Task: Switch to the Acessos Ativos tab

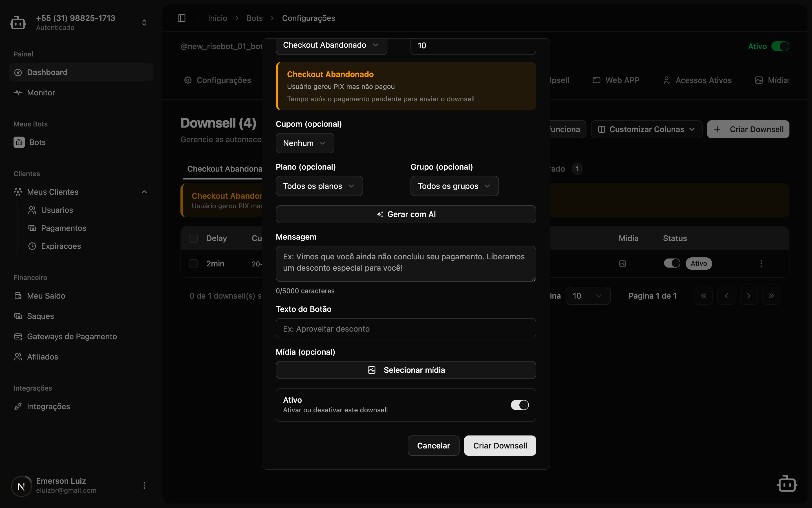Action: tap(697, 80)
